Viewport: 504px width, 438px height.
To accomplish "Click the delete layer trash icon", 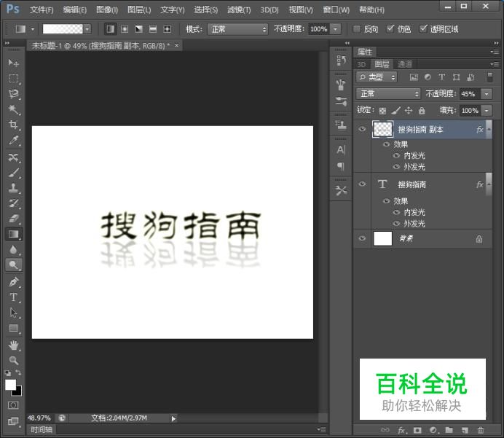I will pyautogui.click(x=480, y=430).
